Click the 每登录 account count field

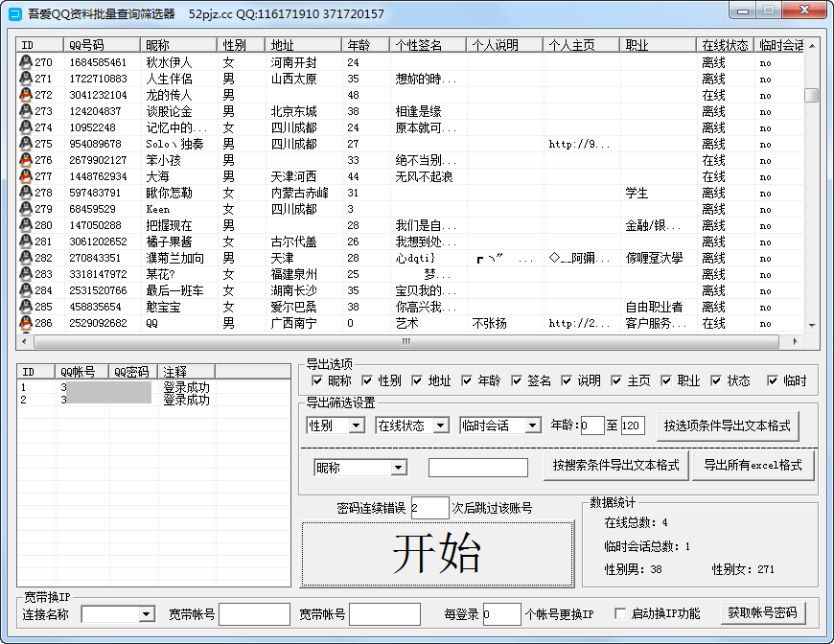[x=501, y=614]
